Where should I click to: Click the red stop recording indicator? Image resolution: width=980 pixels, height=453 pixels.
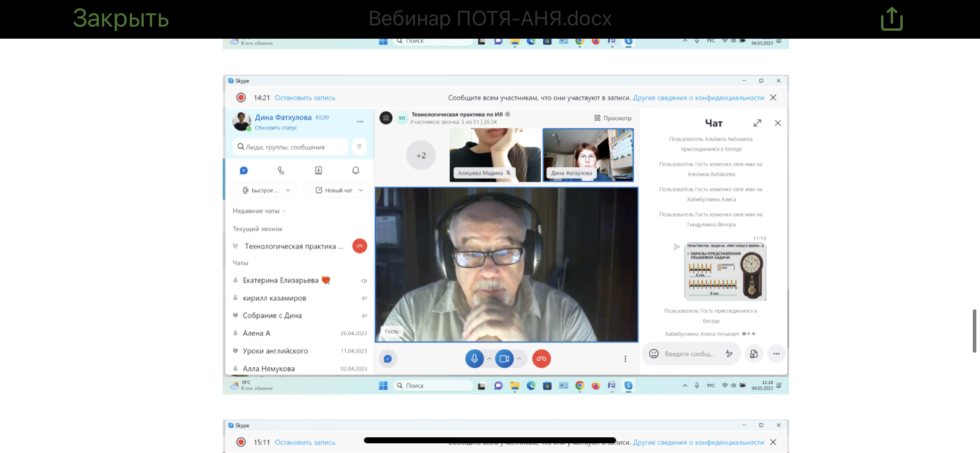click(241, 97)
